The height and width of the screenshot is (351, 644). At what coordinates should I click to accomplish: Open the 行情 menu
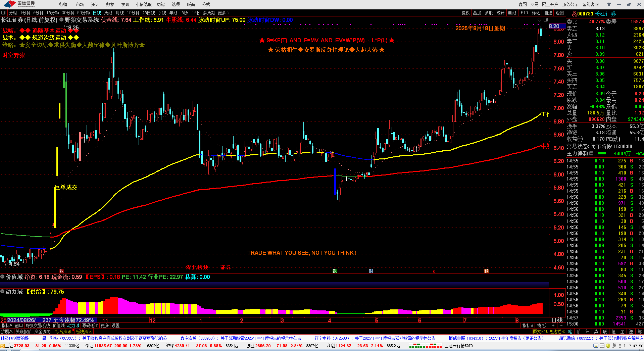click(63, 4)
